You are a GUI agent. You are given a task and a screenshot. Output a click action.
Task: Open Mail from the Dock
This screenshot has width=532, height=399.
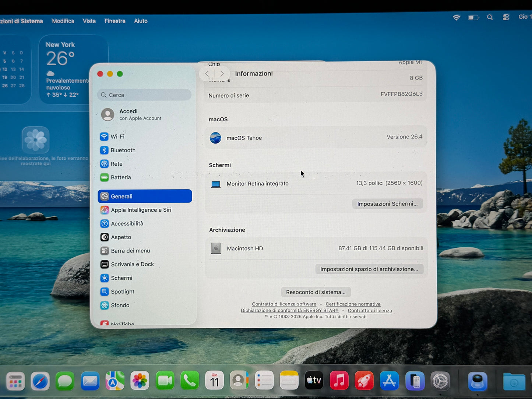pos(90,381)
